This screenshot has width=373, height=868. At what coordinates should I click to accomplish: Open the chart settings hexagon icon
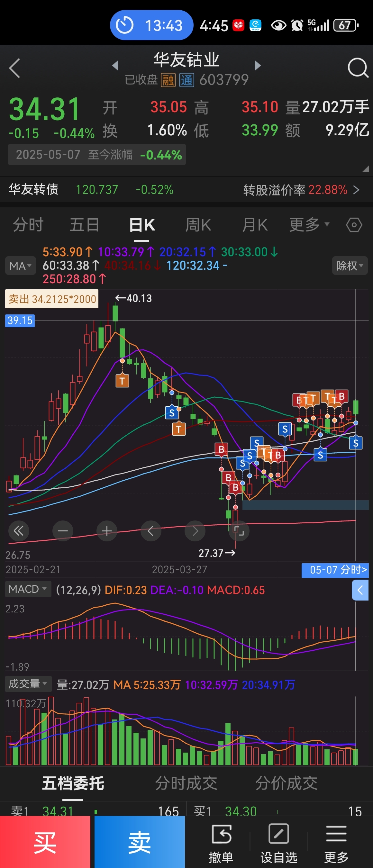coord(354,225)
